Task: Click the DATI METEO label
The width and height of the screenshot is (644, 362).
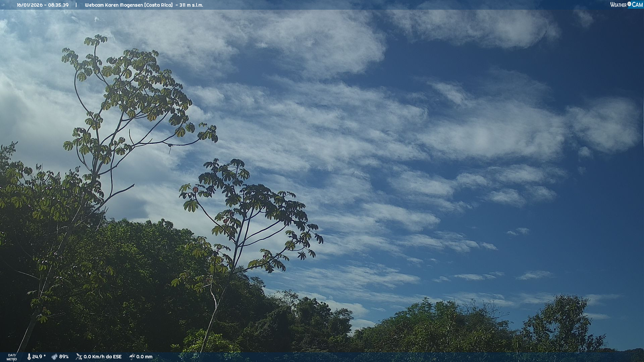Action: click(12, 357)
